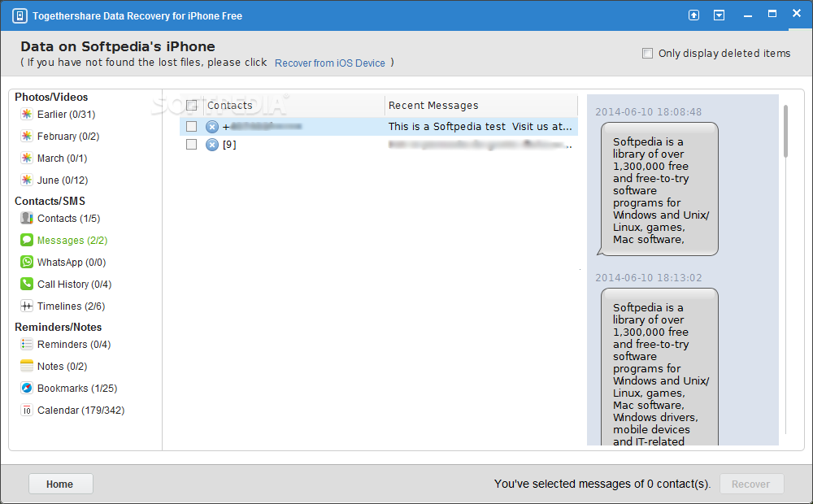
Task: Click the green Messages bubble icon
Action: point(27,240)
